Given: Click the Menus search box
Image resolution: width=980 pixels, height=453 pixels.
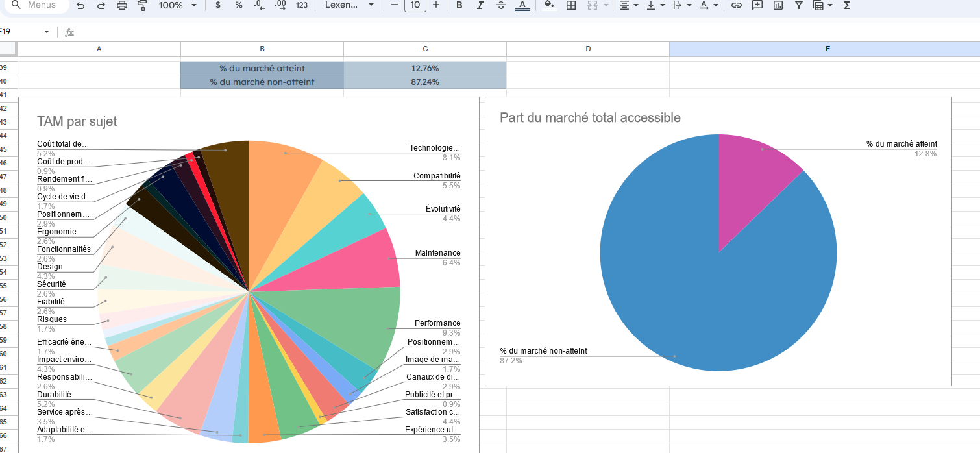Looking at the screenshot, I should (x=38, y=5).
